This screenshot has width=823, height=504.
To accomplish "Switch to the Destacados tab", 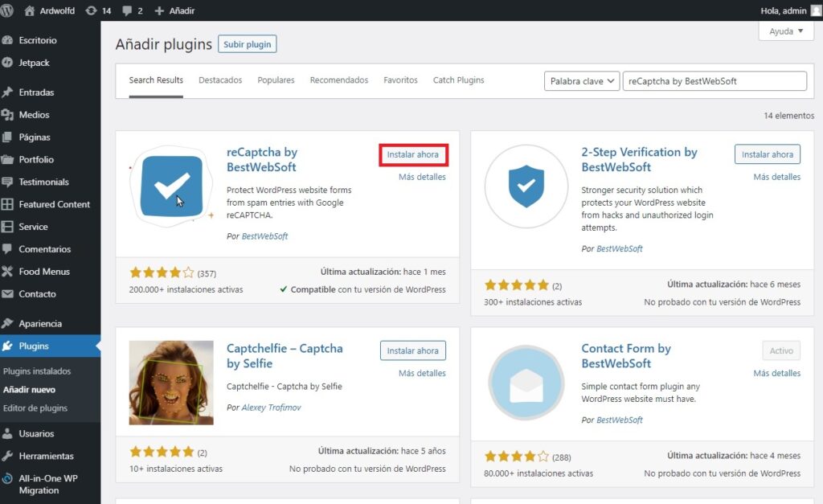I will coord(220,80).
